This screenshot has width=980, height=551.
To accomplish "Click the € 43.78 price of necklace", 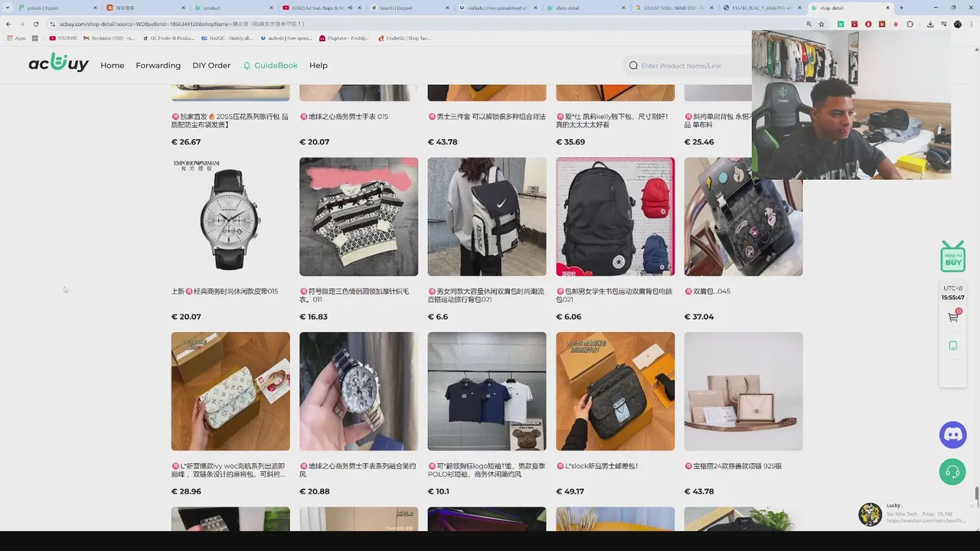I will pos(699,491).
